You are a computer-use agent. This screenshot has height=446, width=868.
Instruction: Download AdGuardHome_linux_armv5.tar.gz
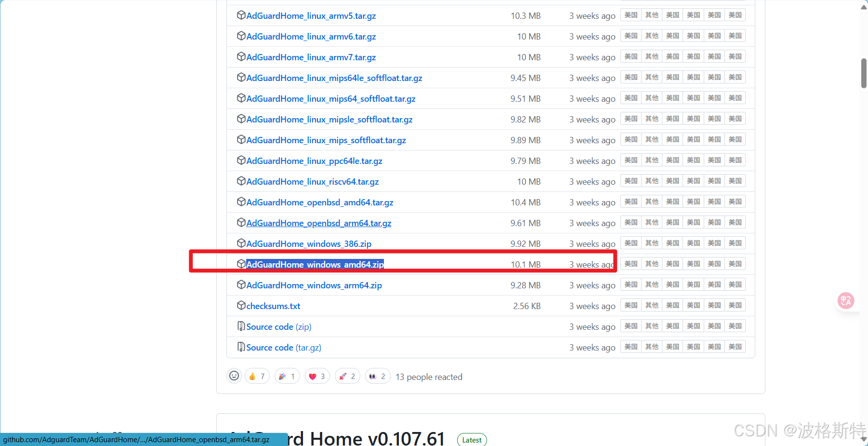click(x=311, y=16)
